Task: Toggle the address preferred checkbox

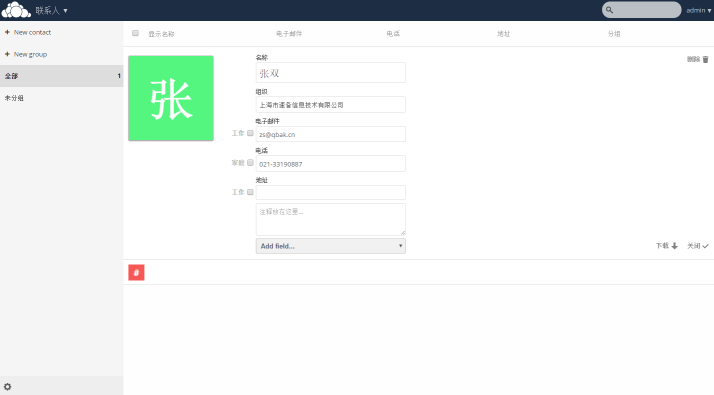Action: click(250, 192)
